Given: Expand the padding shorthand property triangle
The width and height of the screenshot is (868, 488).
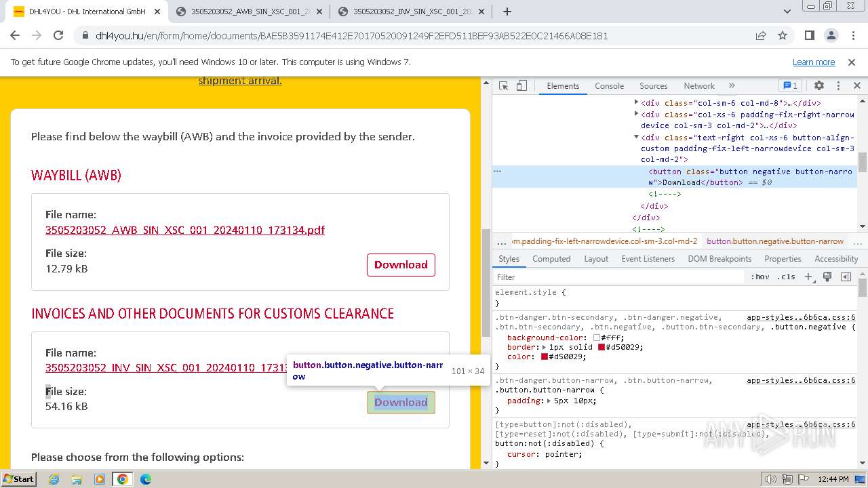Looking at the screenshot, I should [548, 401].
